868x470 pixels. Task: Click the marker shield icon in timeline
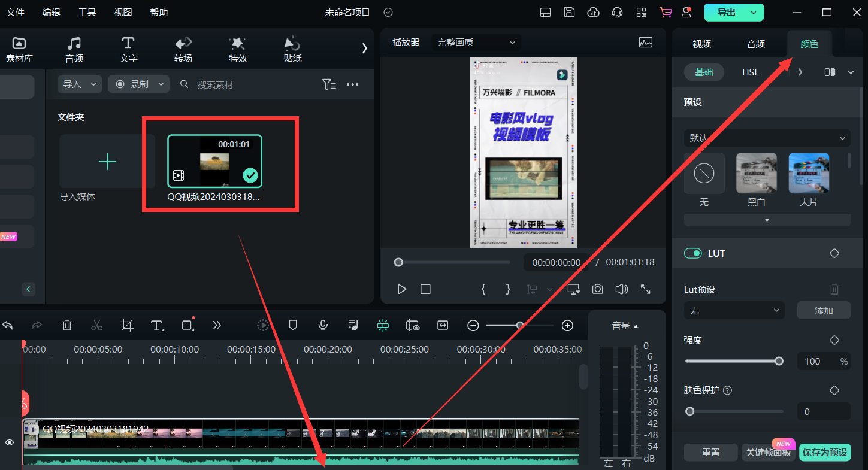[x=293, y=325]
